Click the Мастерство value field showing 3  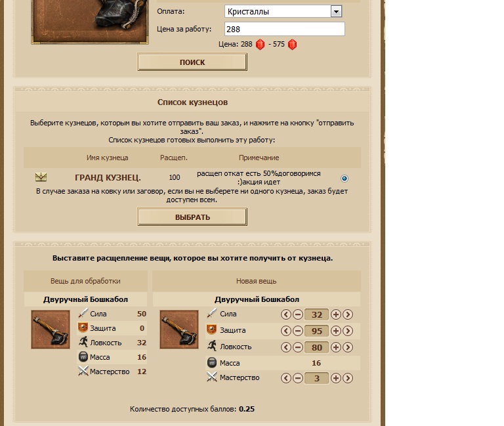tap(316, 378)
